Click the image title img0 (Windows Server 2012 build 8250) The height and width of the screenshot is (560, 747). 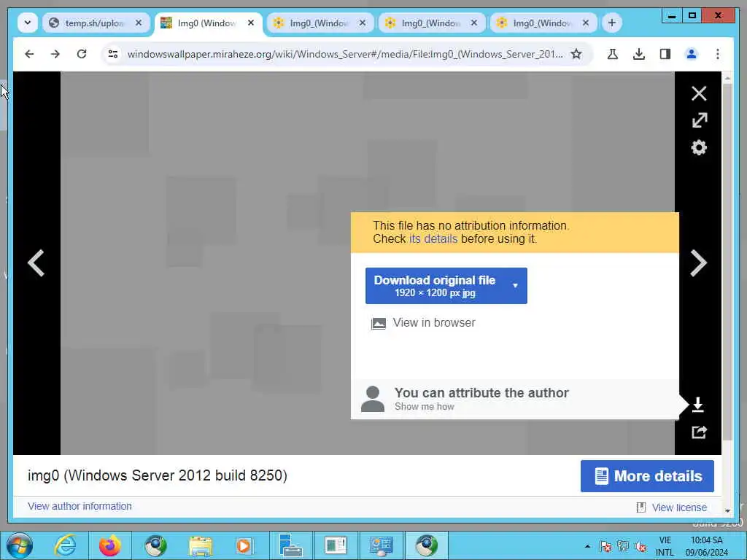pyautogui.click(x=158, y=475)
